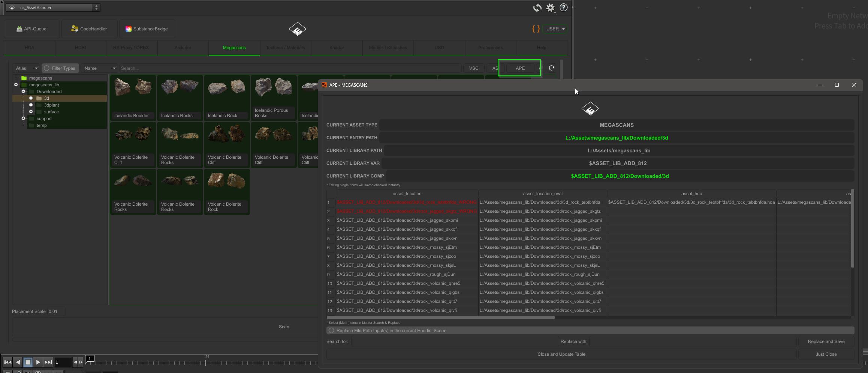
Task: Switch to the Preferences tab
Action: [490, 48]
